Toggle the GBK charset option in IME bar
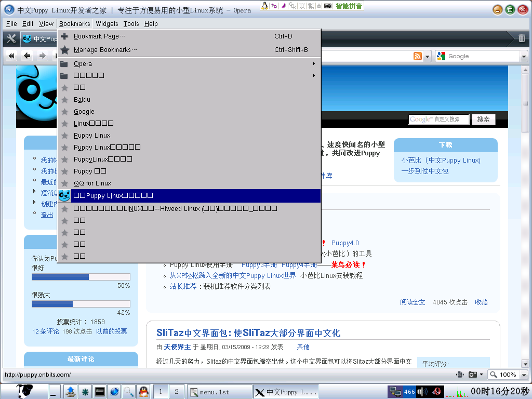The width and height of the screenshot is (532, 399). point(292,6)
